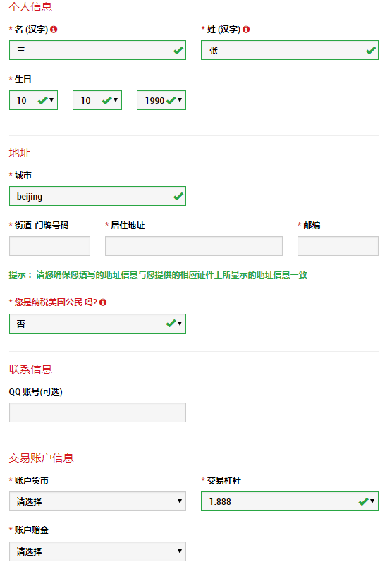Open birth year dropdown showing 1990
392x569 pixels.
point(161,100)
